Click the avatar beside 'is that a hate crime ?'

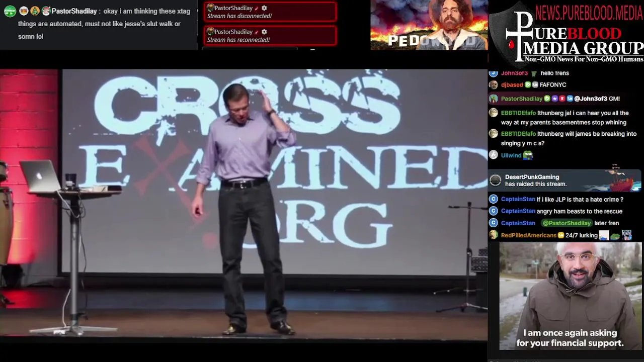click(494, 199)
